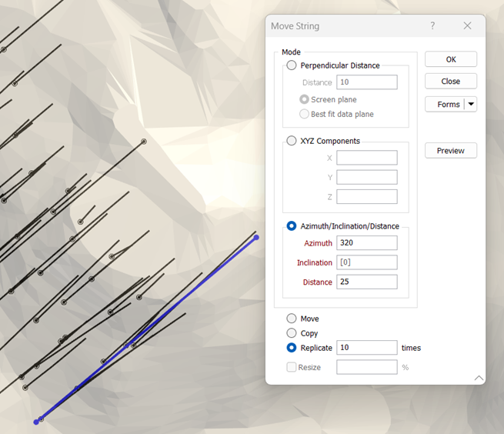Click the Preview button
The image size is (504, 434).
tap(451, 151)
